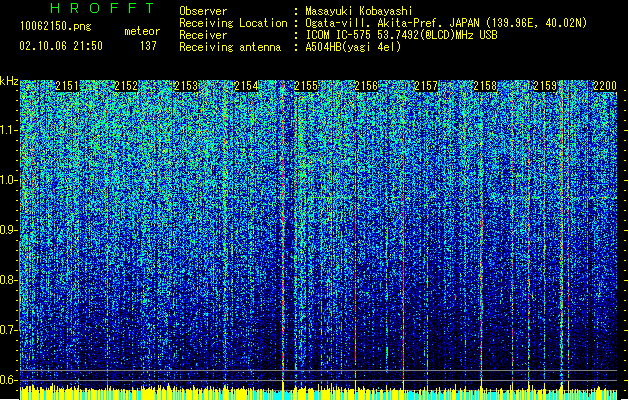This screenshot has height=400, width=629.
Task: Click the 0.6 kHz axis tick label
Action: (x=9, y=380)
